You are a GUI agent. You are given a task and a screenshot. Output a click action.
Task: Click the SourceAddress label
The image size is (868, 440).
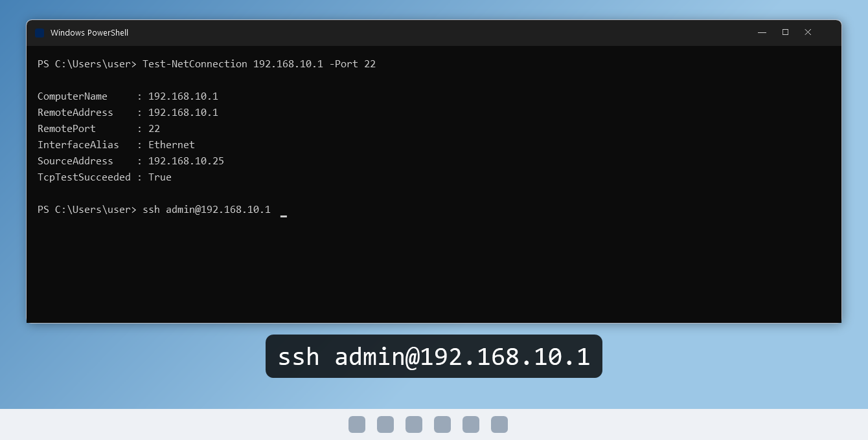75,161
